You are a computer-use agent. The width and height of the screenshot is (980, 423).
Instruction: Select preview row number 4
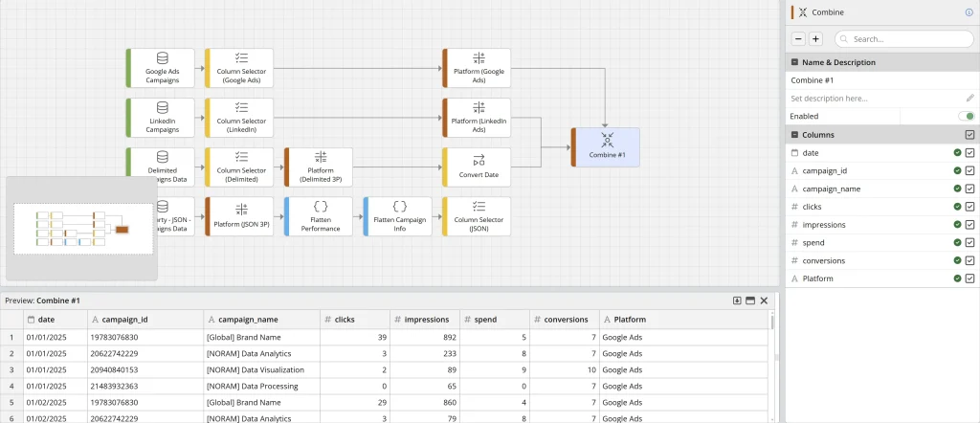(x=11, y=386)
